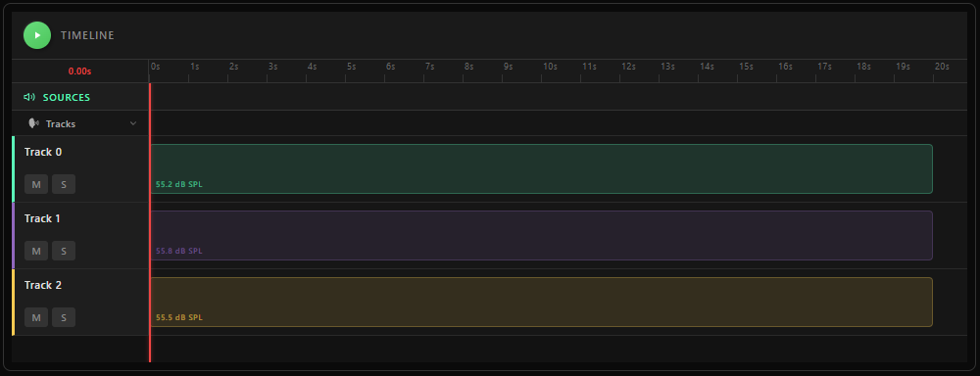Click the 0.00s current time readout
Image resolution: width=980 pixels, height=376 pixels.
point(79,71)
